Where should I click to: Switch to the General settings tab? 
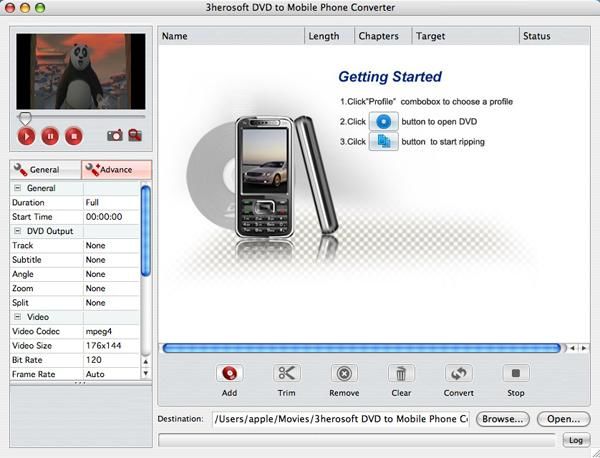(x=46, y=170)
